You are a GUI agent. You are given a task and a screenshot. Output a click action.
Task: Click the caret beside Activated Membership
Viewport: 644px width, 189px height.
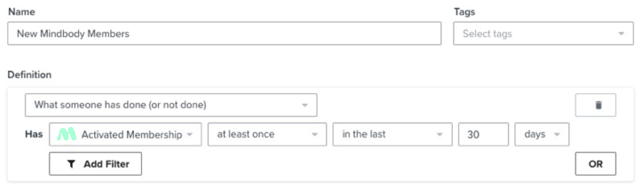pos(189,135)
